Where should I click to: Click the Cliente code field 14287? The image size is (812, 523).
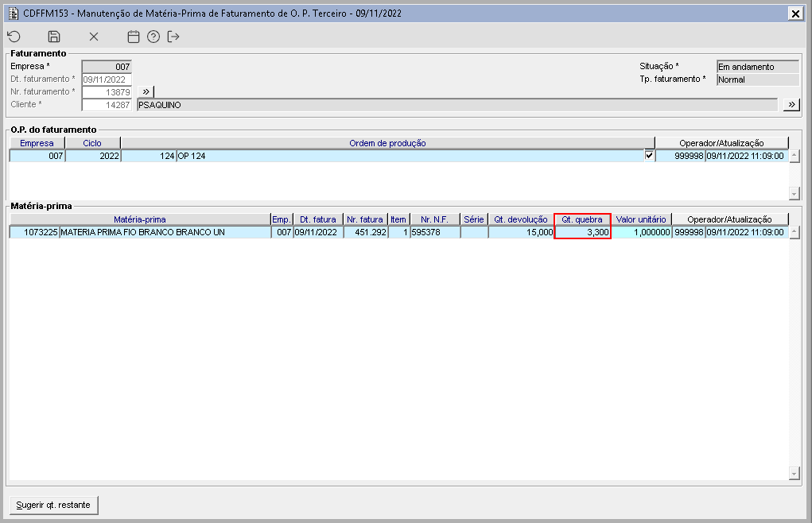(x=107, y=105)
